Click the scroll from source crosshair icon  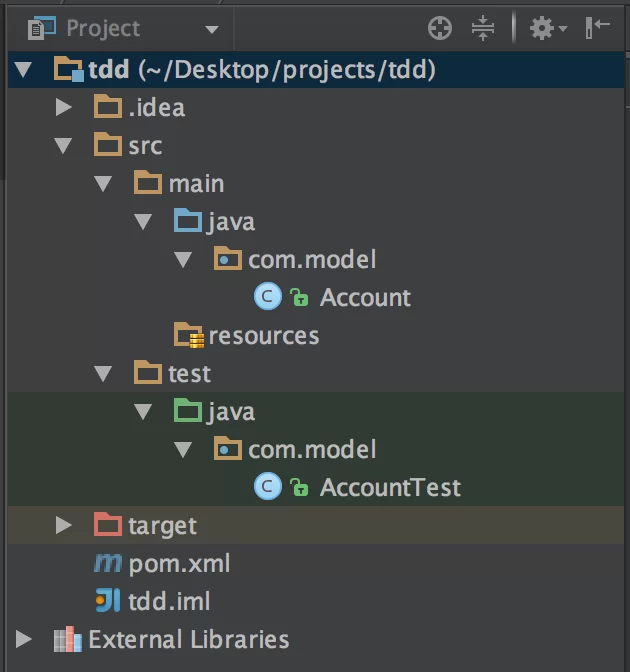(440, 28)
